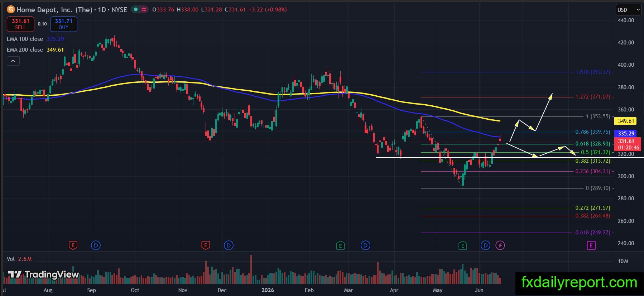This screenshot has width=644, height=296.
Task: Click the 331.71 BUY button
Action: [x=64, y=24]
